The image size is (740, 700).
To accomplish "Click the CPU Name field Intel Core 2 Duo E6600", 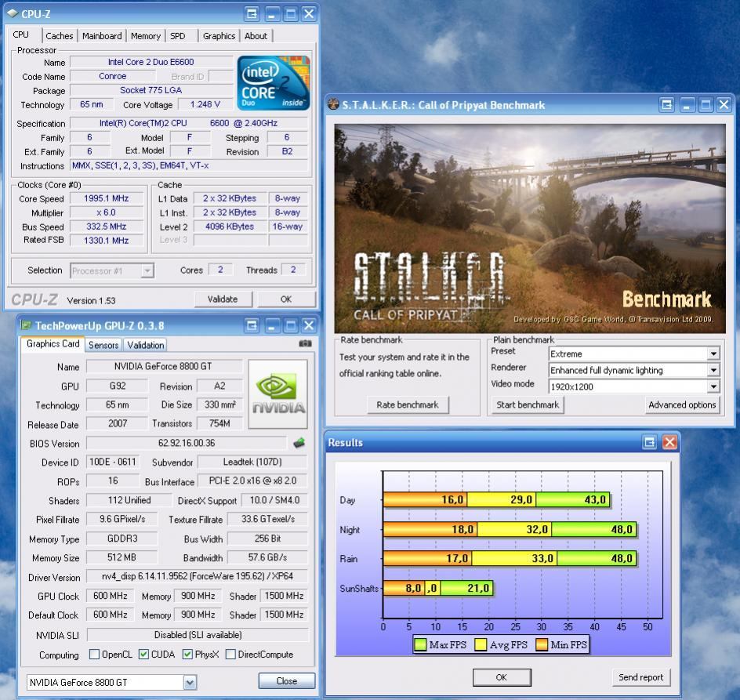I will click(x=151, y=62).
